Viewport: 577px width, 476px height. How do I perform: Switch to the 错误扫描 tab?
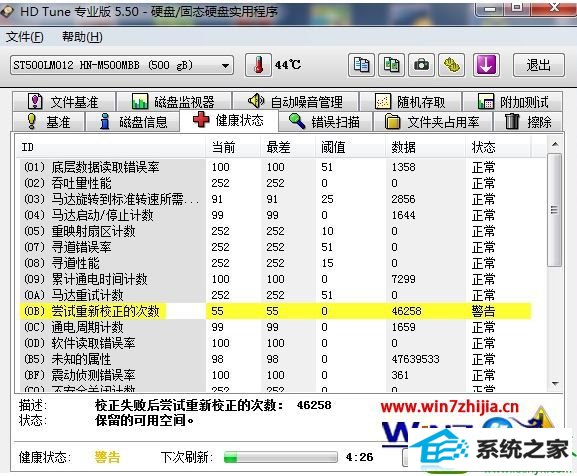[325, 121]
